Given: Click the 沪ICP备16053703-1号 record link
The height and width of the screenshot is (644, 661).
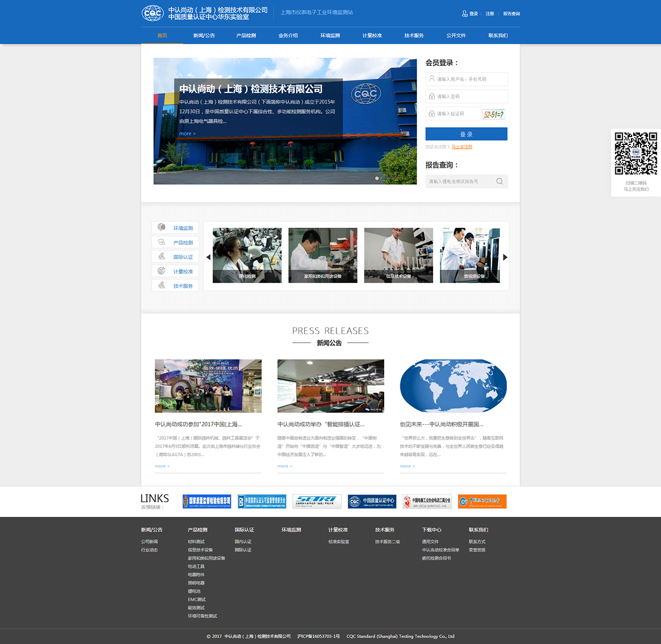Looking at the screenshot, I should click(x=319, y=636).
